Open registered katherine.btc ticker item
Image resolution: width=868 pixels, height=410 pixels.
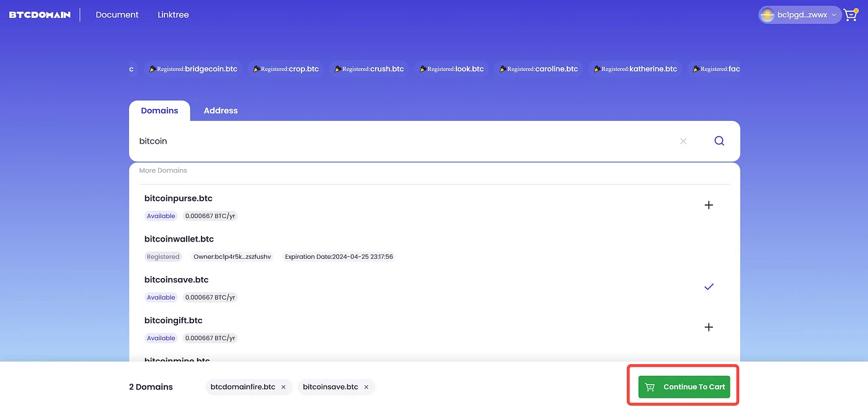(635, 69)
